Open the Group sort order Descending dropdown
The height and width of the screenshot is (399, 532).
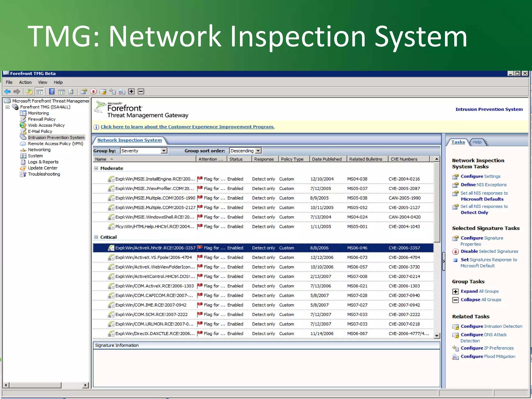tap(258, 151)
